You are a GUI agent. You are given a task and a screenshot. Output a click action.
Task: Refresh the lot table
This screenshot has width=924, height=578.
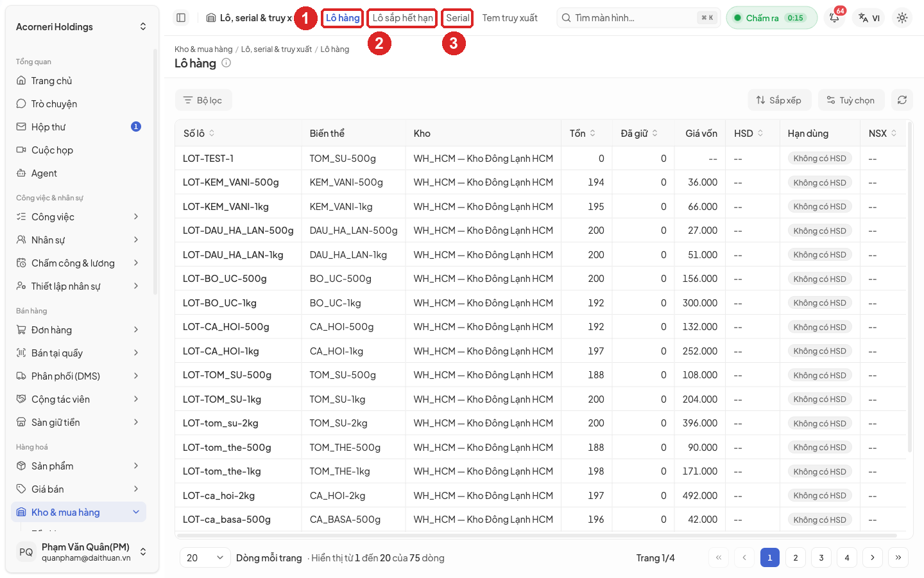(902, 100)
